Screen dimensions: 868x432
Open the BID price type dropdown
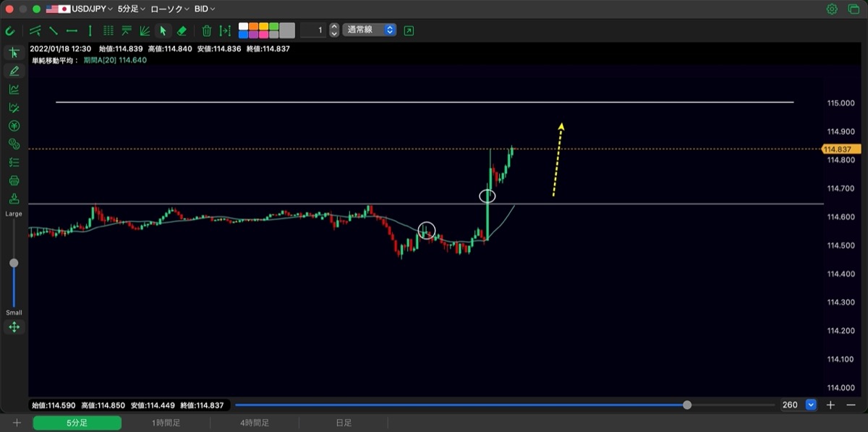(205, 9)
